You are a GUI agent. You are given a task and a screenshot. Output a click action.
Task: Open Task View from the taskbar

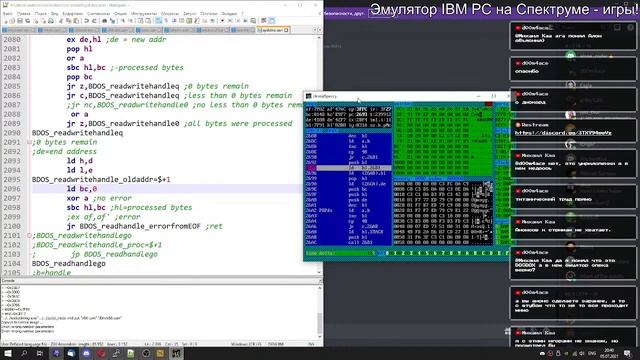click(40, 353)
